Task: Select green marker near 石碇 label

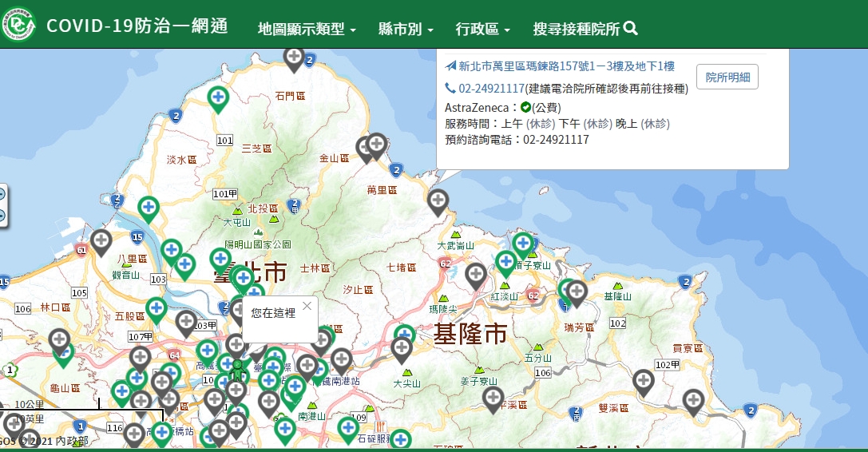Action: (x=400, y=440)
